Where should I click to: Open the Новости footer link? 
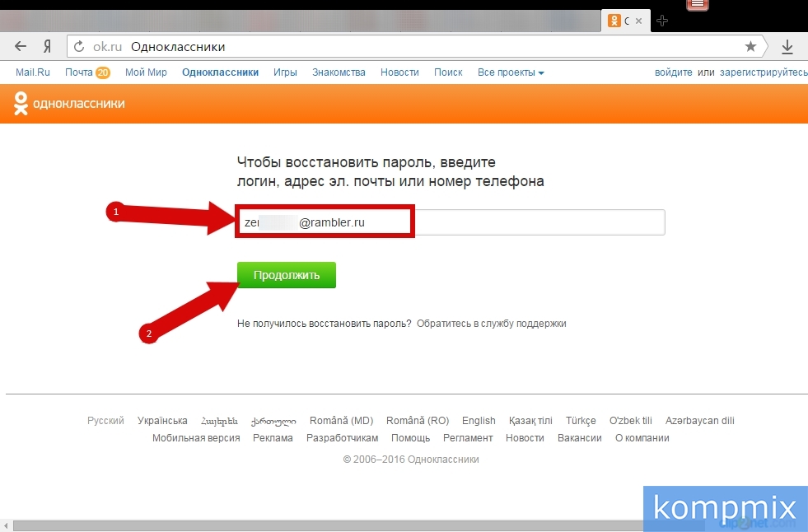pos(525,438)
